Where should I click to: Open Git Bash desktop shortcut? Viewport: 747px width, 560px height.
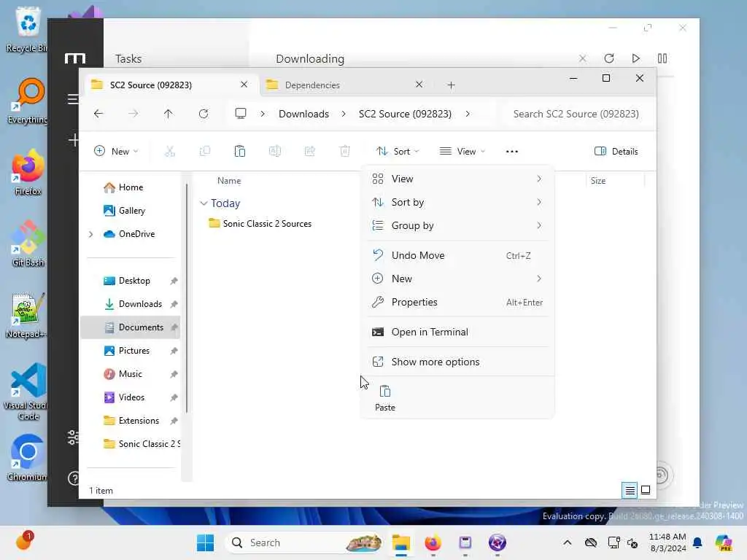28,243
